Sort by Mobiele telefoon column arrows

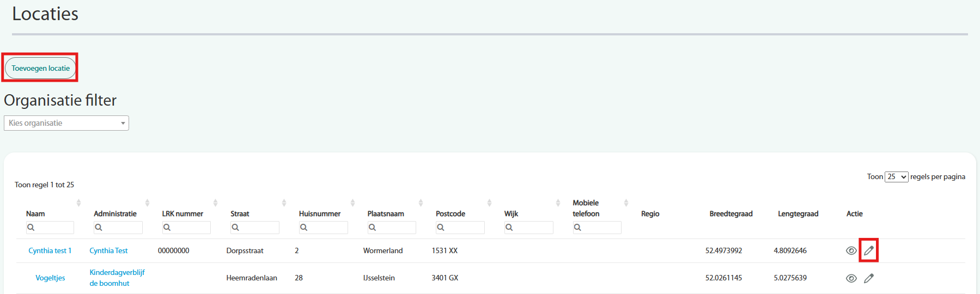point(626,203)
